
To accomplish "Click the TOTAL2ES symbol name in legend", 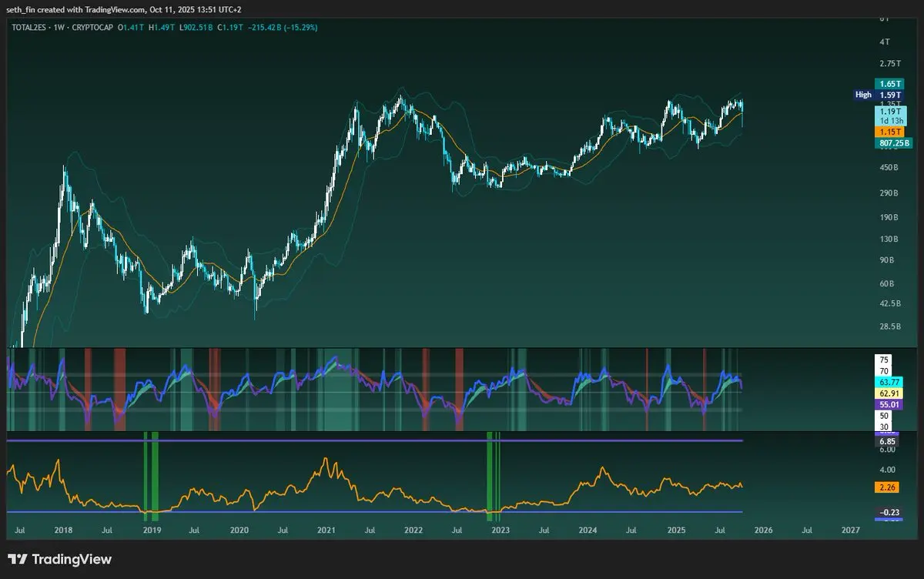I will (28, 27).
